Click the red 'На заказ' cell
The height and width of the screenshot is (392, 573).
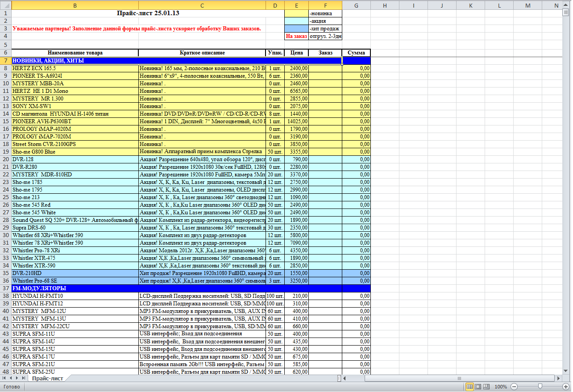pos(296,36)
